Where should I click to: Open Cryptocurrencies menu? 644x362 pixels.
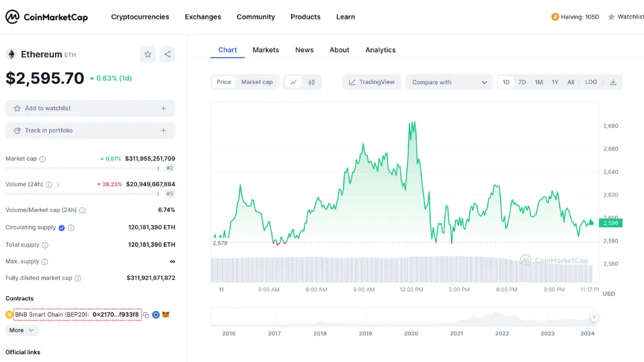coord(140,17)
